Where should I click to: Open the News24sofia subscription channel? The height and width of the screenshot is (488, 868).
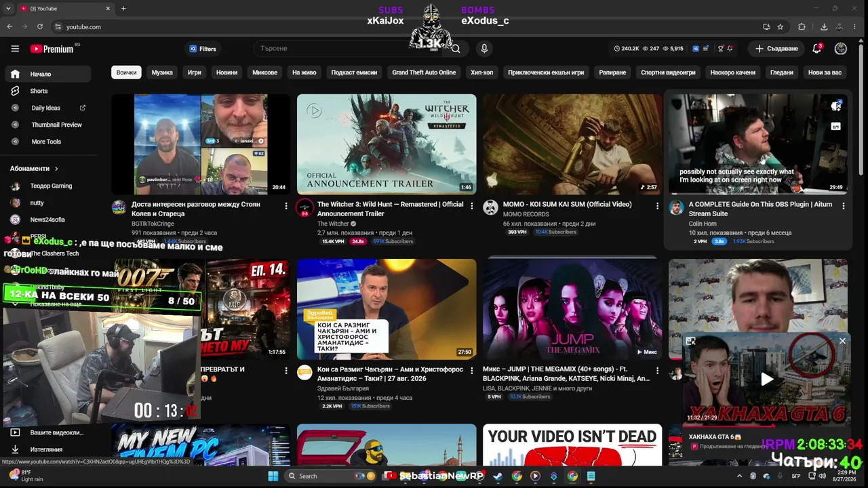point(47,220)
